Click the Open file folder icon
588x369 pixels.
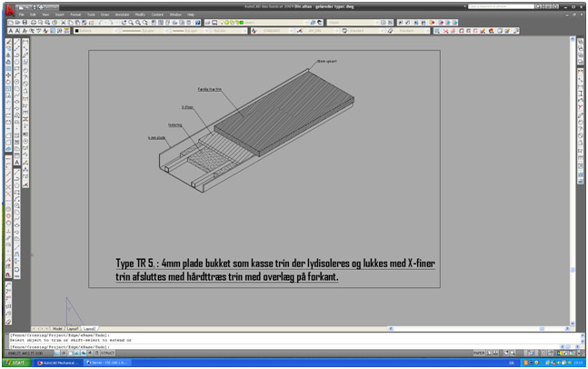17,23
